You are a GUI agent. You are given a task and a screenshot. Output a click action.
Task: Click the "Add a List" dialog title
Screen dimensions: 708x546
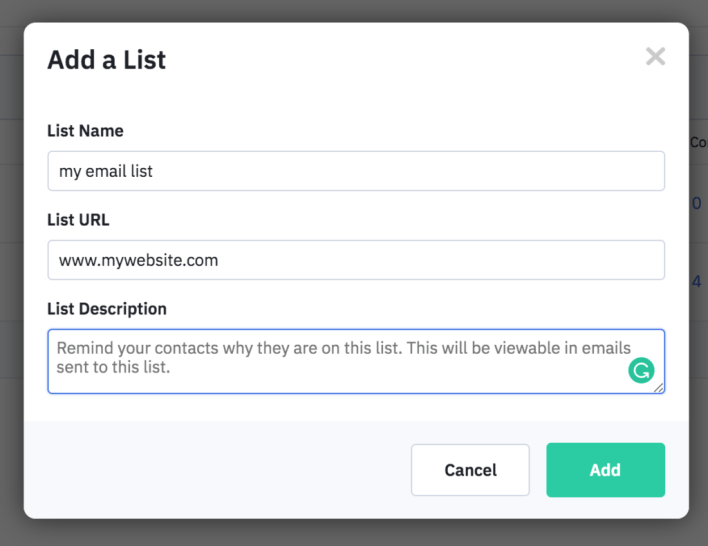107,60
